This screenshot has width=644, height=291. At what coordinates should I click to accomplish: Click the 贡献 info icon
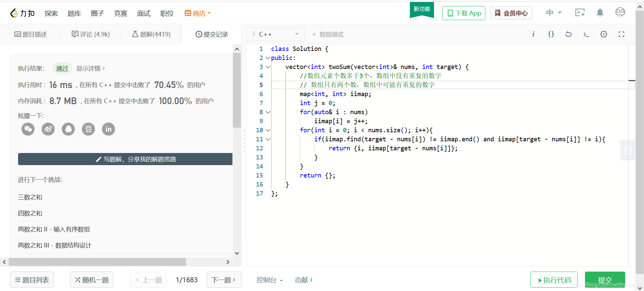[311, 280]
